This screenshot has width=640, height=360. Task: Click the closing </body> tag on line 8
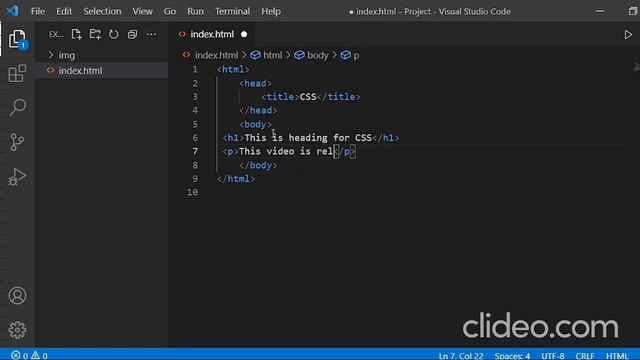point(258,165)
